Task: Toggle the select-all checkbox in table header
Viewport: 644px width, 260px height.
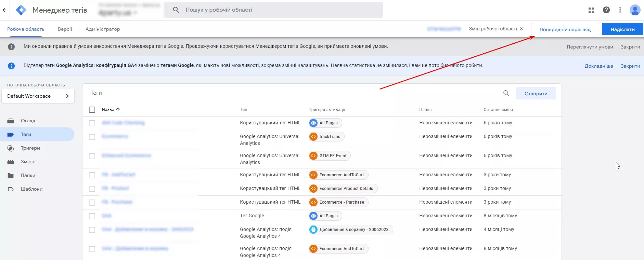Action: pyautogui.click(x=92, y=110)
